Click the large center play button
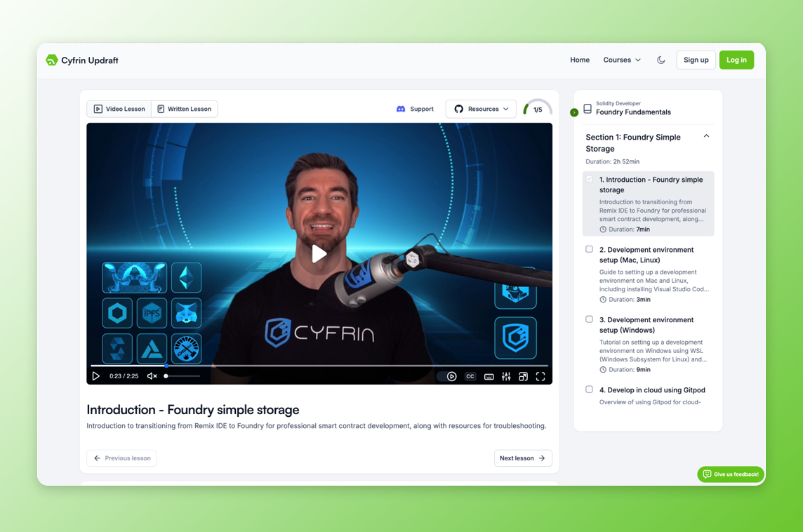803x532 pixels. point(319,253)
